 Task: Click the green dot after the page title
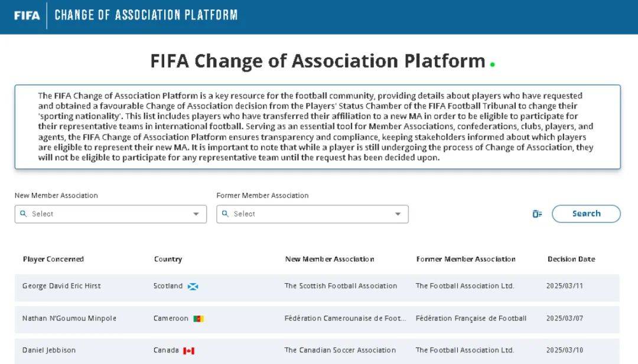pyautogui.click(x=493, y=64)
